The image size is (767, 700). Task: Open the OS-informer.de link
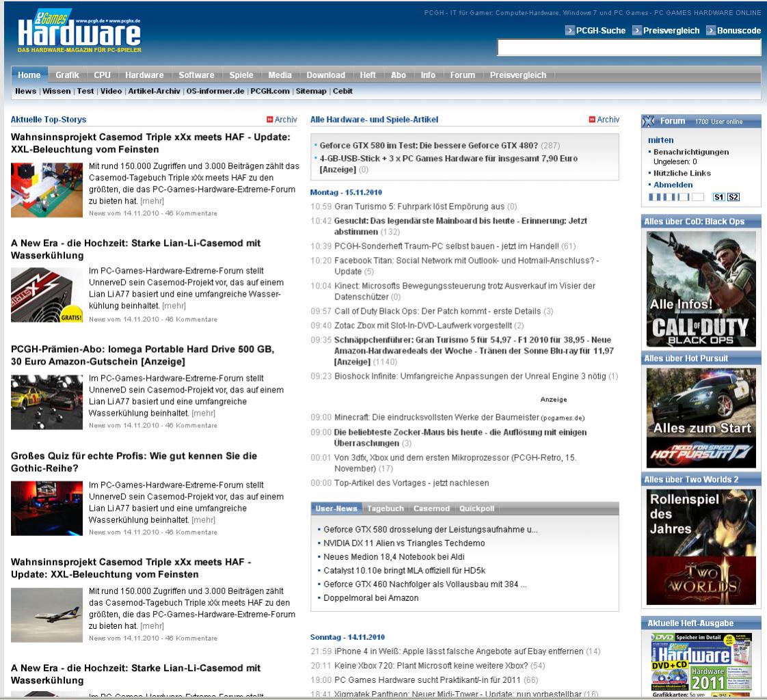[215, 91]
